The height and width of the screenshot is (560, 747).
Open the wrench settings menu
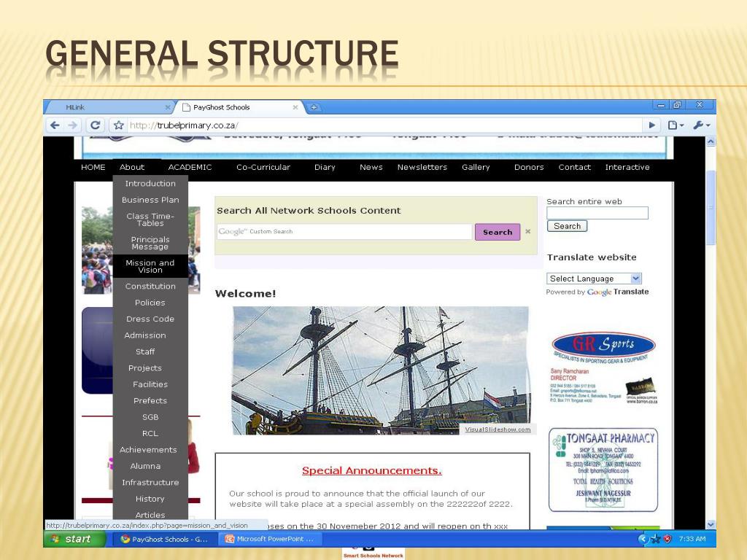pos(701,125)
